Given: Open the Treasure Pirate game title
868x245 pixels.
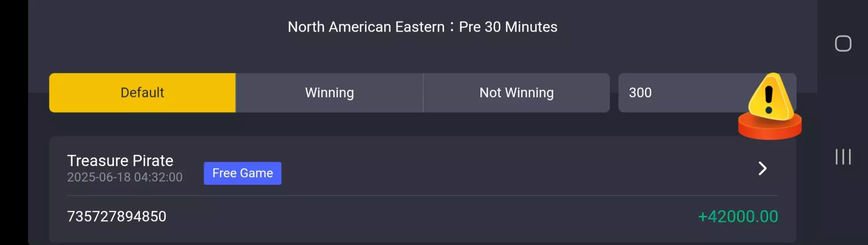Looking at the screenshot, I should pos(120,161).
